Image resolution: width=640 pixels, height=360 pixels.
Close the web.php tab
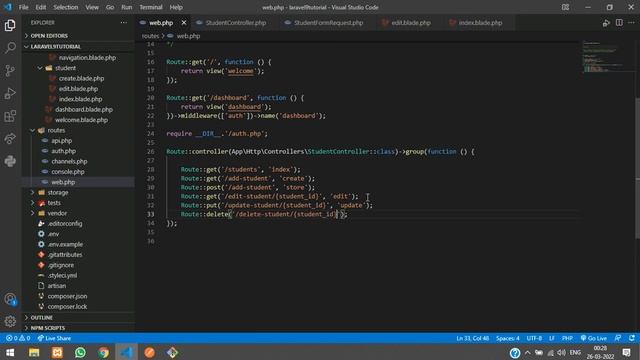[184, 23]
